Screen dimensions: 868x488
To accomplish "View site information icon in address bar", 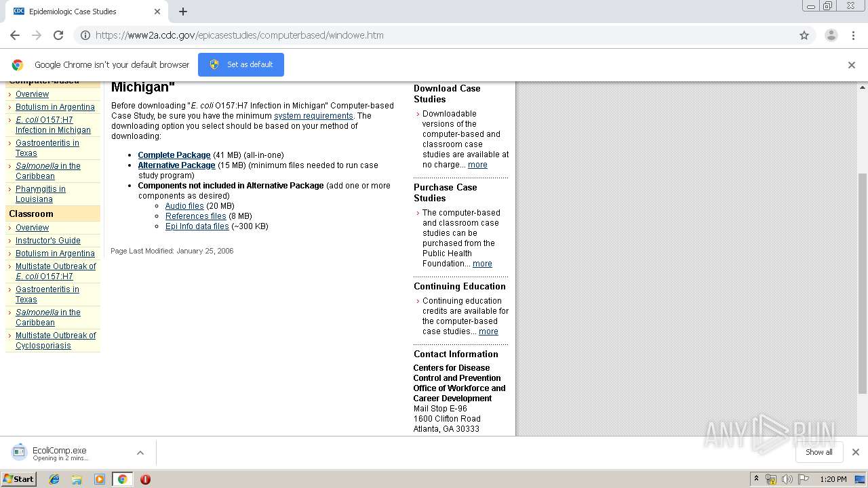I will (x=85, y=35).
